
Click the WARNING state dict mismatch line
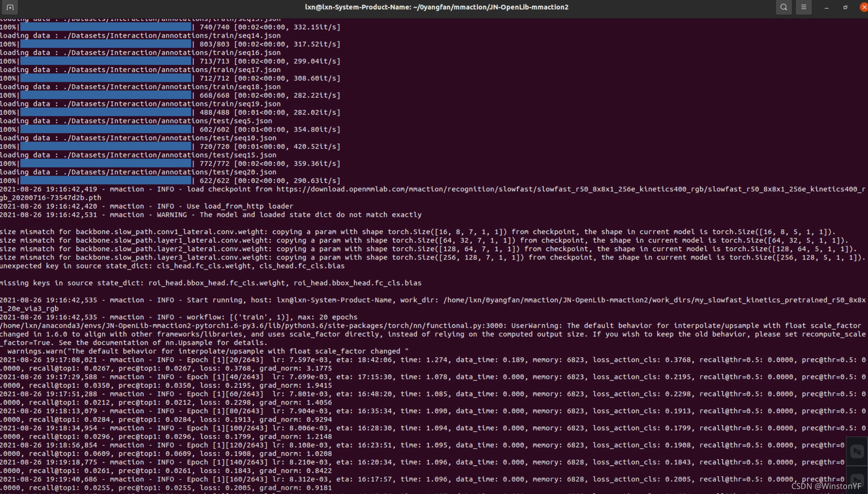click(211, 215)
